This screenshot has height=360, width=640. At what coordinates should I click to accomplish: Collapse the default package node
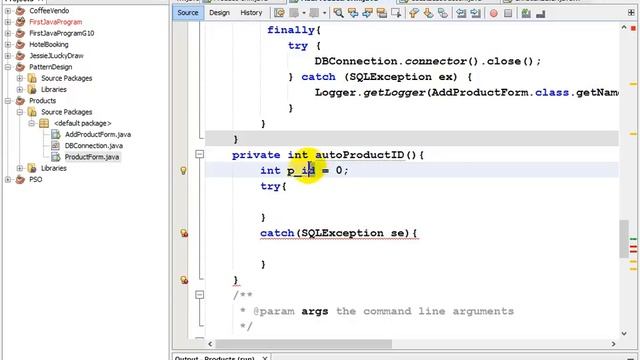(x=31, y=123)
